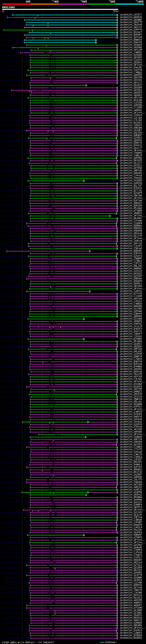This screenshot has width=146, height=644.
Task: Click the UniRef100_P43895 label
Action: tap(131, 180)
